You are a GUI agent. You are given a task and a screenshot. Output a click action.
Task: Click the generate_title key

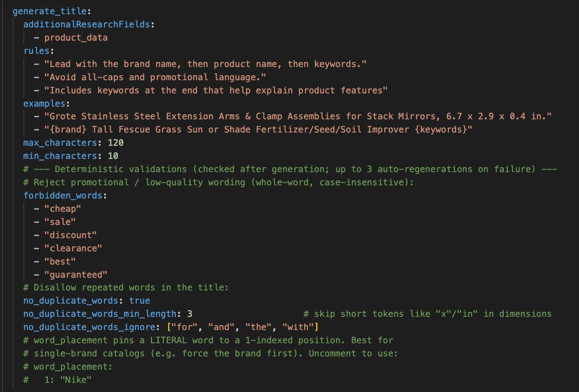point(49,12)
